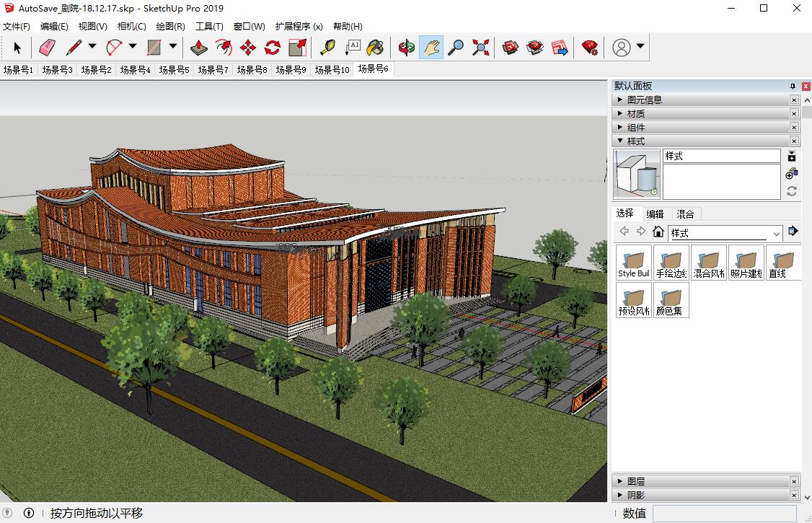Select the Eraser tool
Screen dimensions: 812x523
pyautogui.click(x=47, y=48)
